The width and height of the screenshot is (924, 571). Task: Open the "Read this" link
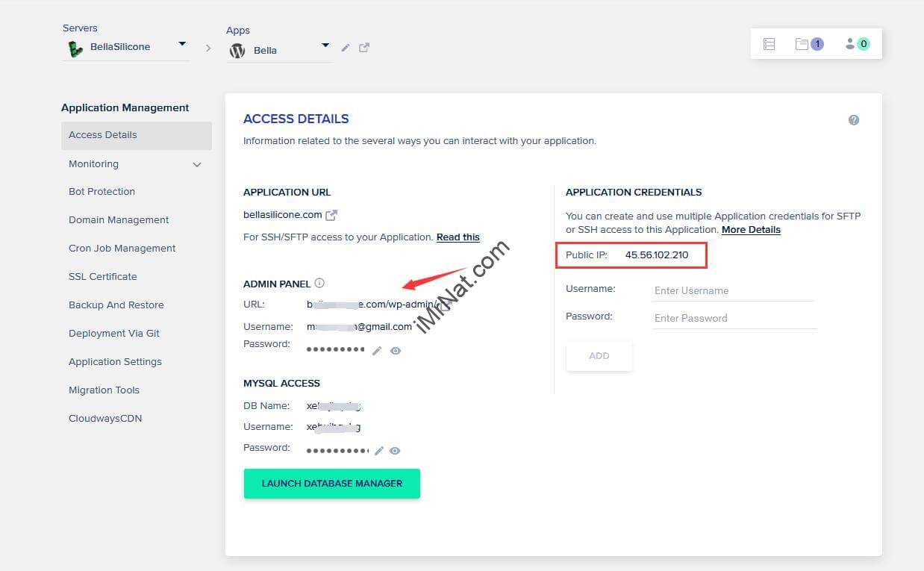(458, 237)
